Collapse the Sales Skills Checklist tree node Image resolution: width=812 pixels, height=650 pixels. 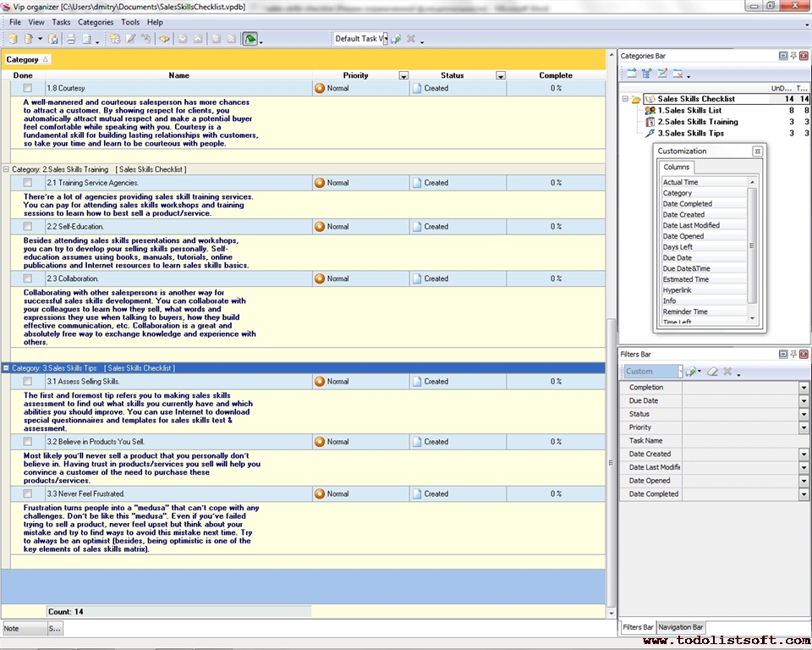point(625,99)
